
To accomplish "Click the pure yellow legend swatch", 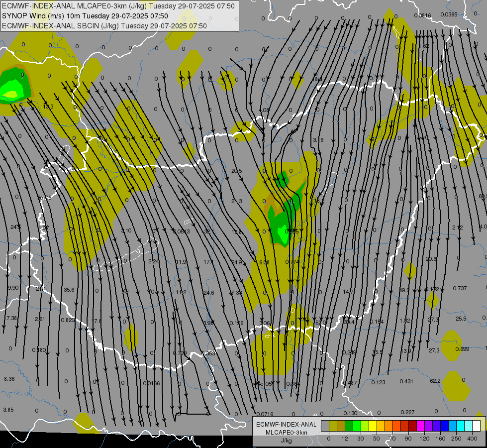I will (373, 426).
